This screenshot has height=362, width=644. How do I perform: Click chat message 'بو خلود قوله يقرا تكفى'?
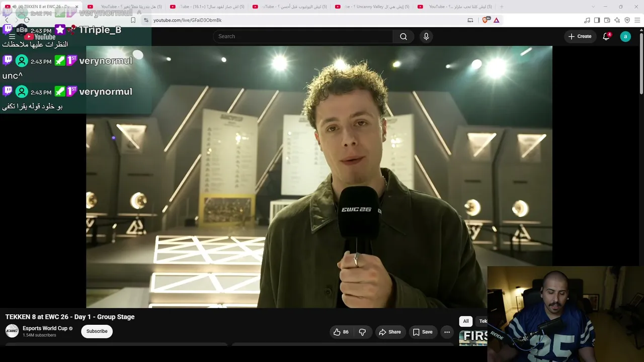click(32, 107)
